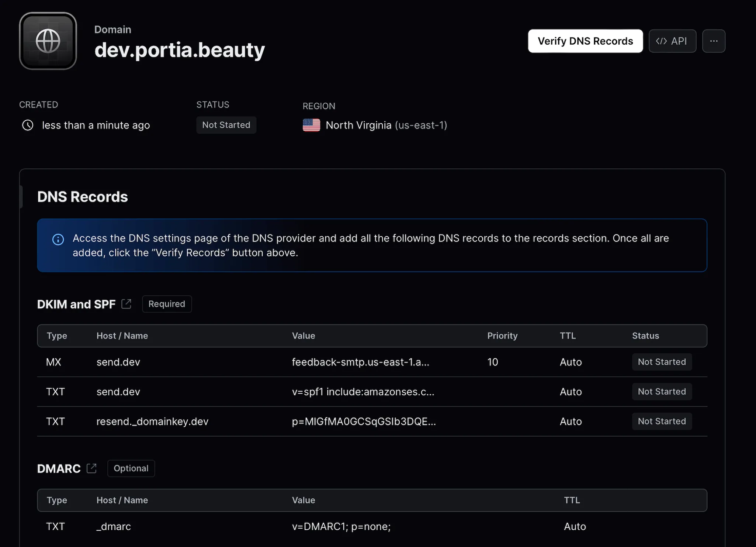
Task: Copy the v=DMARC1 record value
Action: click(x=341, y=526)
